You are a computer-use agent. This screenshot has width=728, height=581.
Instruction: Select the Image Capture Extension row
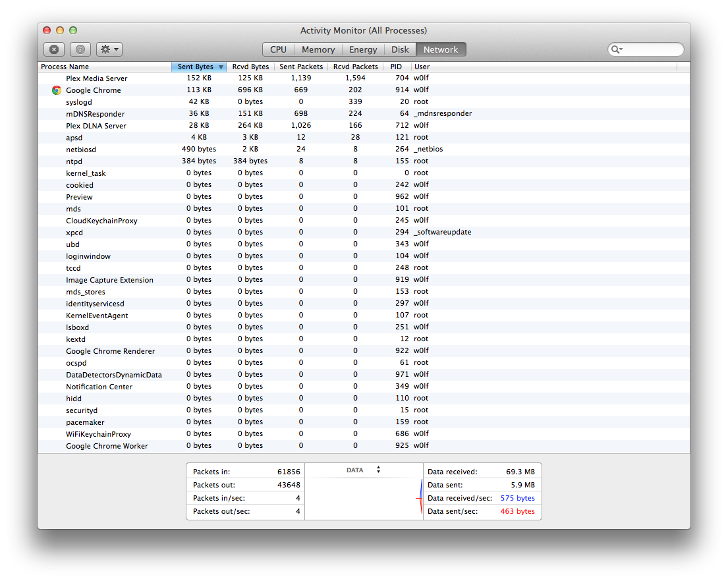[x=364, y=280]
